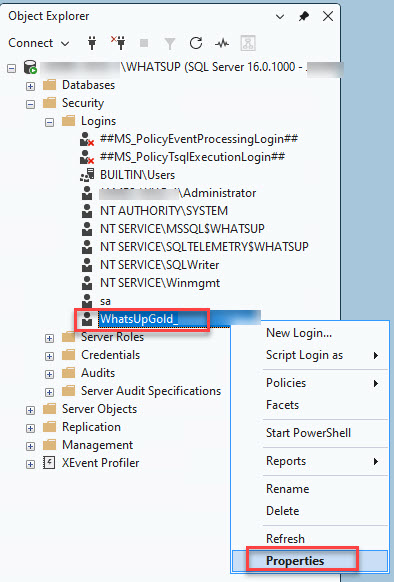The width and height of the screenshot is (394, 582).
Task: Click the XEvent Profiler icon
Action: (x=49, y=462)
